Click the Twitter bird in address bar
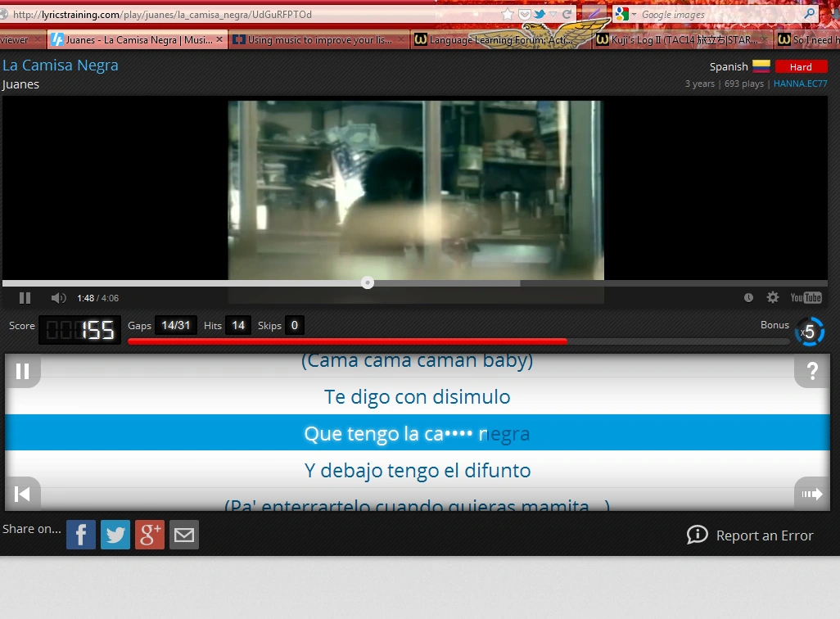 [539, 15]
